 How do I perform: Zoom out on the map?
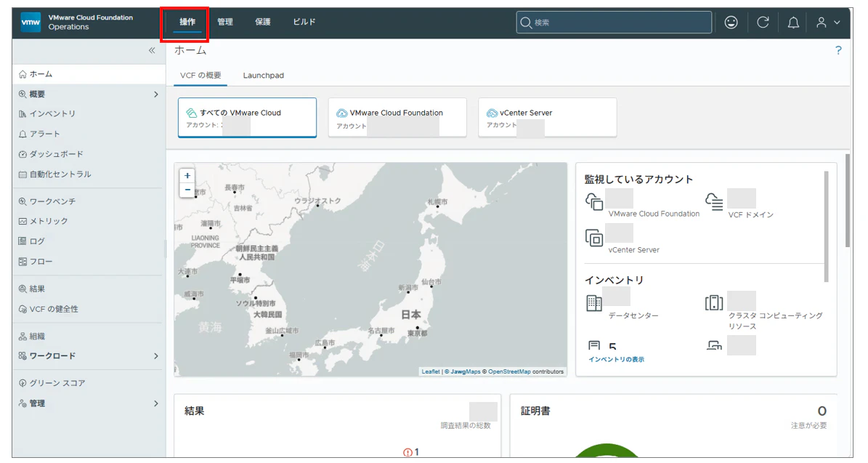coord(187,190)
